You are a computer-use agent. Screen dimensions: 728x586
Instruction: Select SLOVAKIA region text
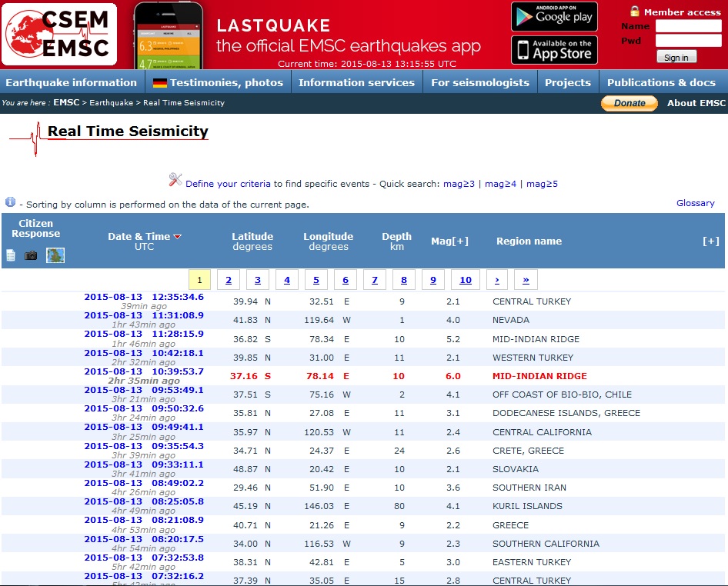click(516, 469)
